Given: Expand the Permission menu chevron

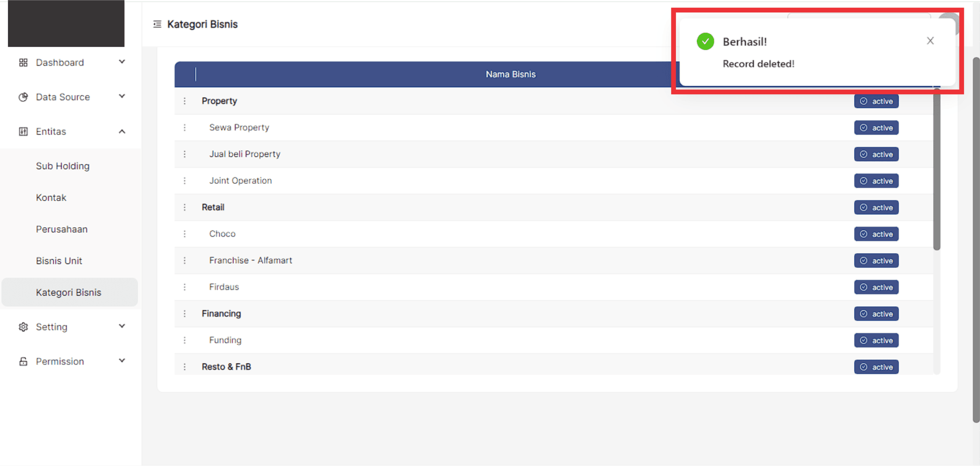Looking at the screenshot, I should tap(122, 361).
